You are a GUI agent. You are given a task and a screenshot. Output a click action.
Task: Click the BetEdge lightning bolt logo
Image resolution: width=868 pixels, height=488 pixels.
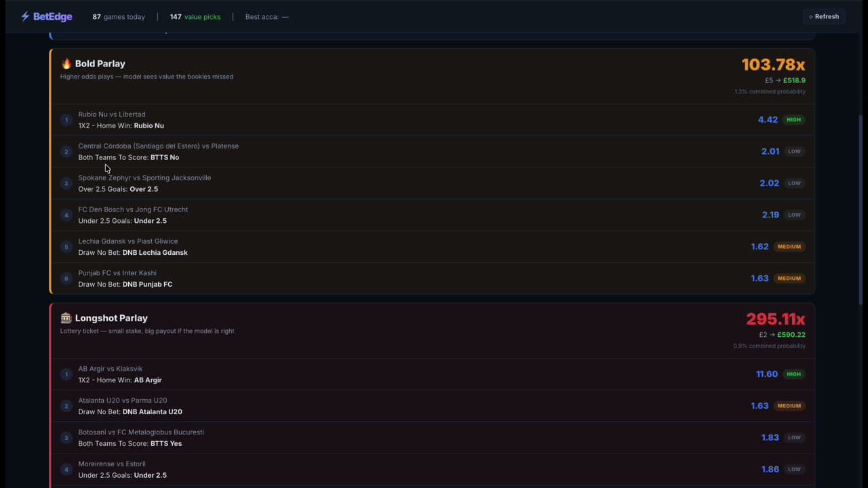[x=25, y=16]
